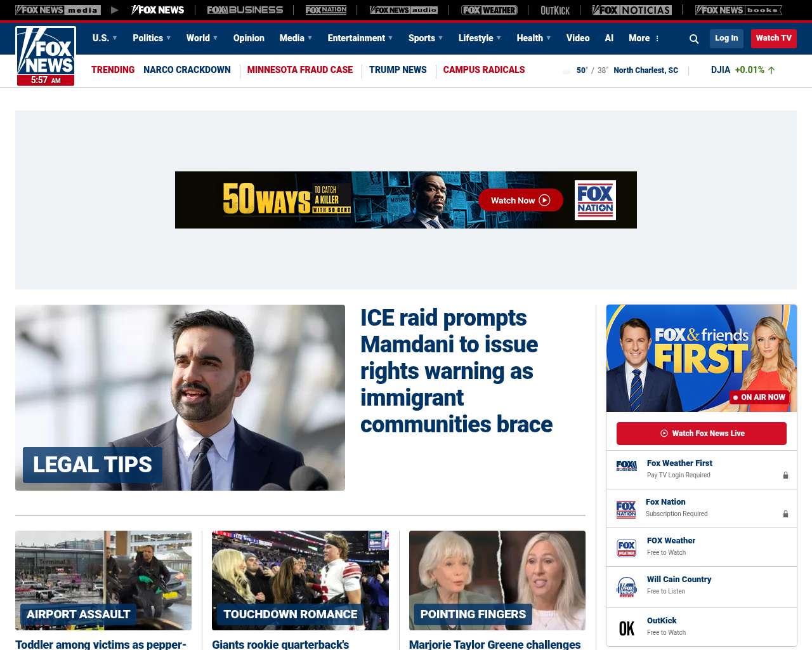Viewport: 812px width, 650px height.
Task: Open the search magnifier icon
Action: 694,39
